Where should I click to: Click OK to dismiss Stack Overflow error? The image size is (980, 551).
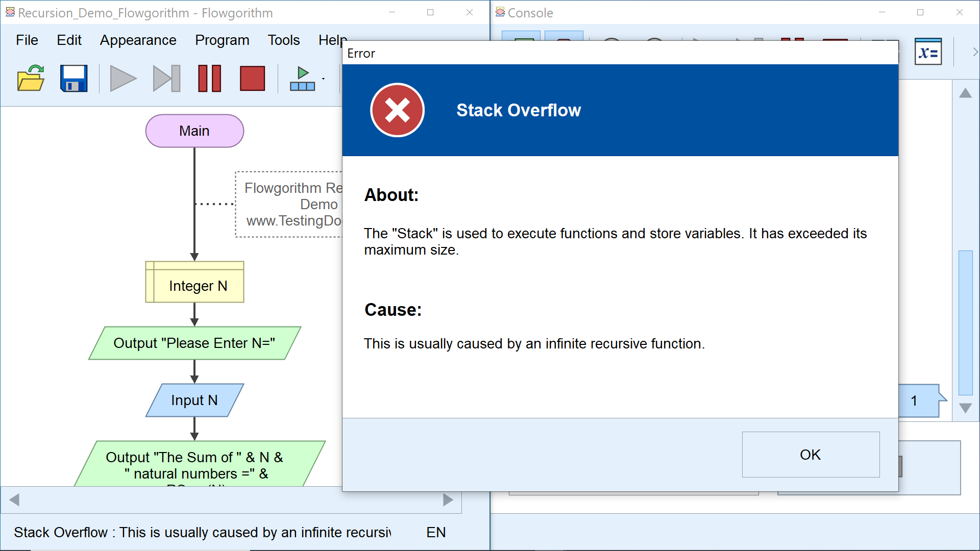click(x=810, y=455)
